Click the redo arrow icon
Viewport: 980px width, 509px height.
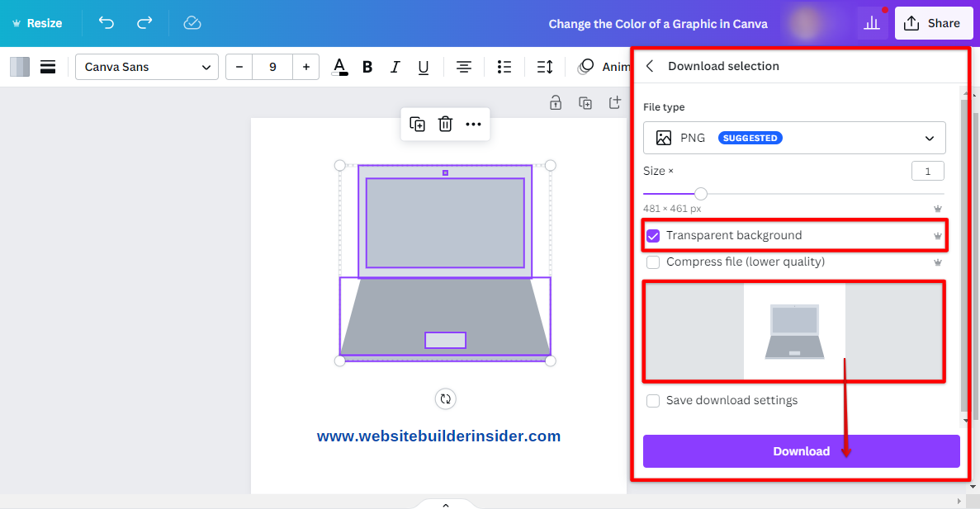click(x=144, y=23)
